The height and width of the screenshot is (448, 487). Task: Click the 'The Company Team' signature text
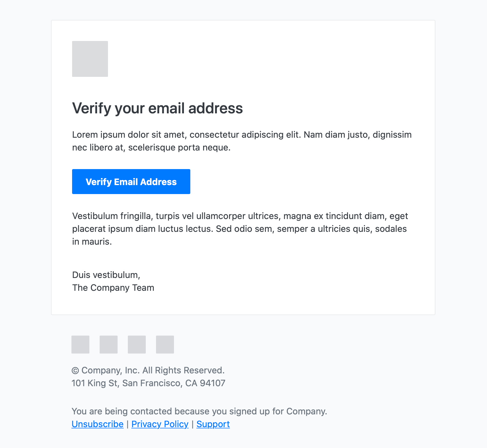pyautogui.click(x=113, y=288)
